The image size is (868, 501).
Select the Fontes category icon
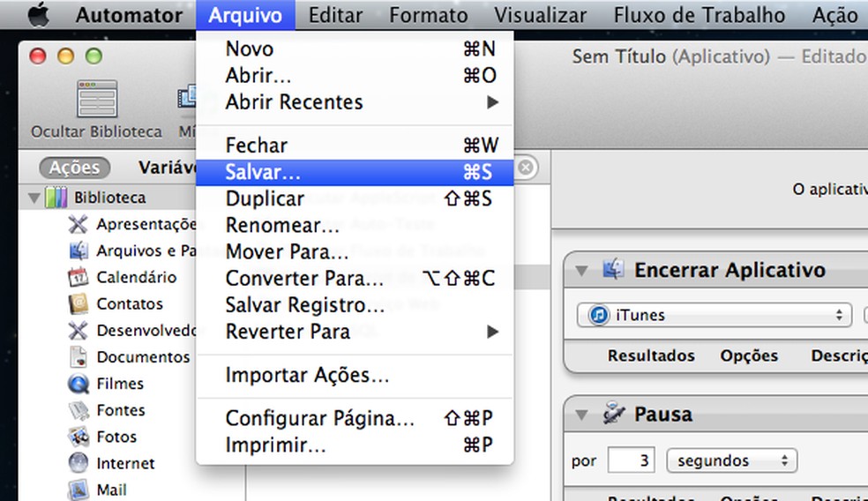79,410
